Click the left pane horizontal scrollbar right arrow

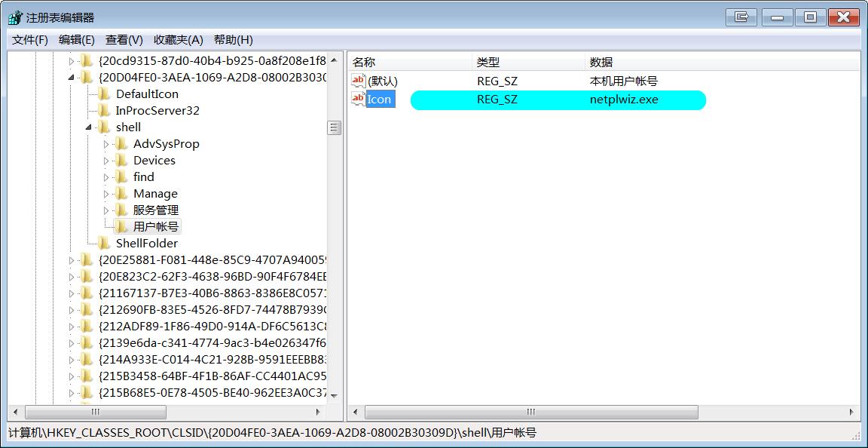click(319, 413)
